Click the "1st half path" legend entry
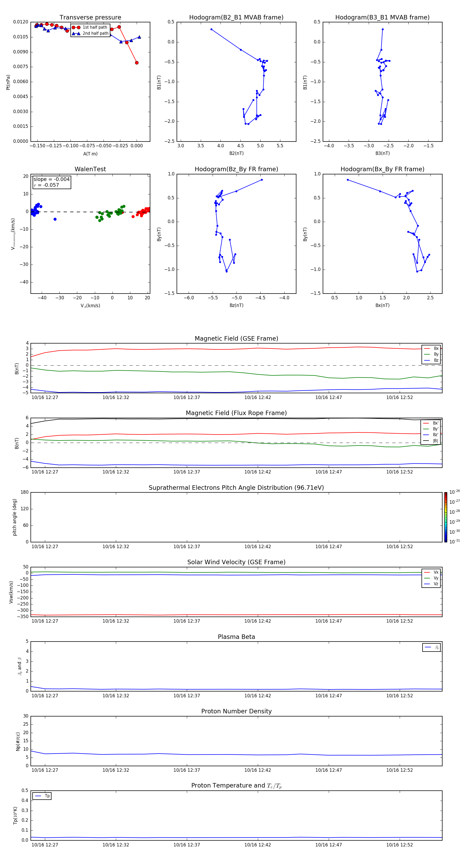473x868 pixels. [90, 27]
